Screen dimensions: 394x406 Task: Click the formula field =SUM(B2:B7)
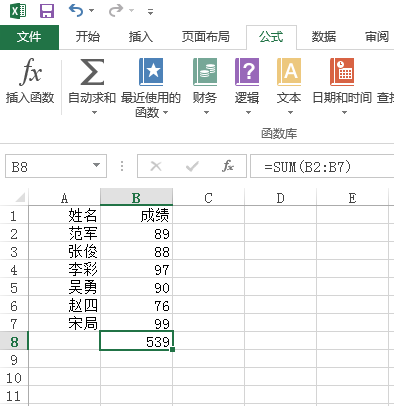pos(322,166)
